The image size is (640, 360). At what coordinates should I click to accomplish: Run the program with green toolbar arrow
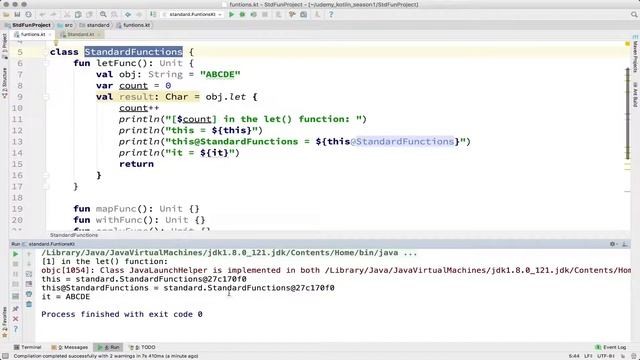pos(231,14)
